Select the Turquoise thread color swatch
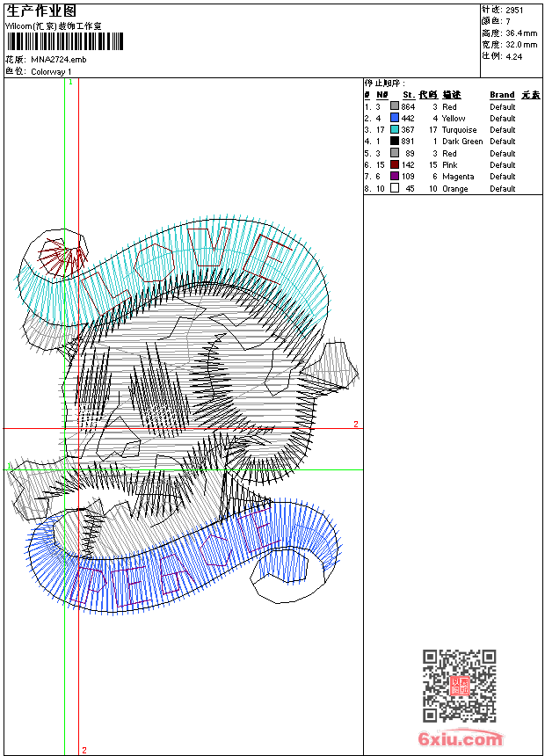 (x=395, y=130)
